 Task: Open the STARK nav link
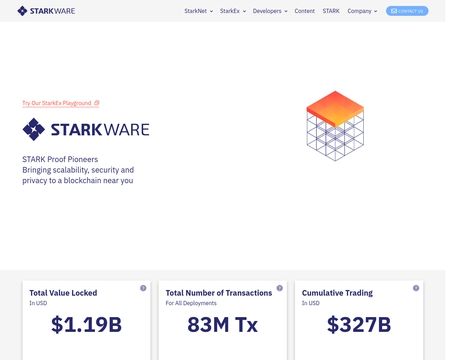(x=331, y=11)
